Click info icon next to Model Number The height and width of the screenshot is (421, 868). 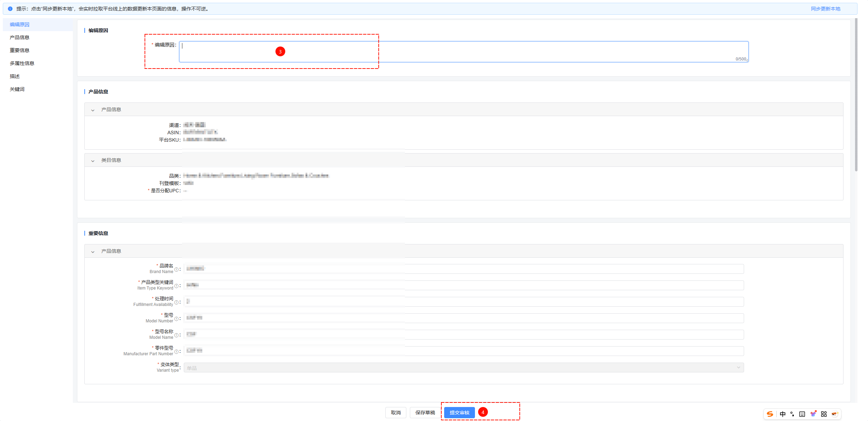[x=176, y=319]
